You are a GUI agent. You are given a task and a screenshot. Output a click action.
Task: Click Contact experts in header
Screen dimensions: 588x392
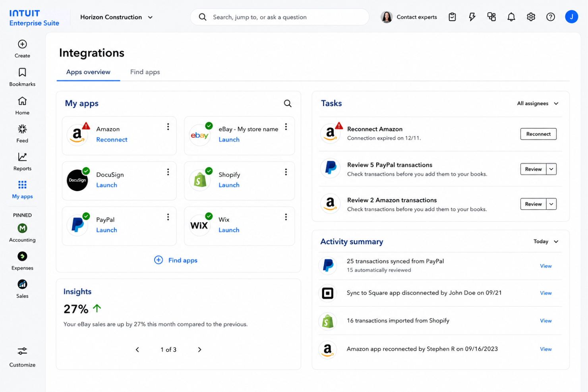409,17
